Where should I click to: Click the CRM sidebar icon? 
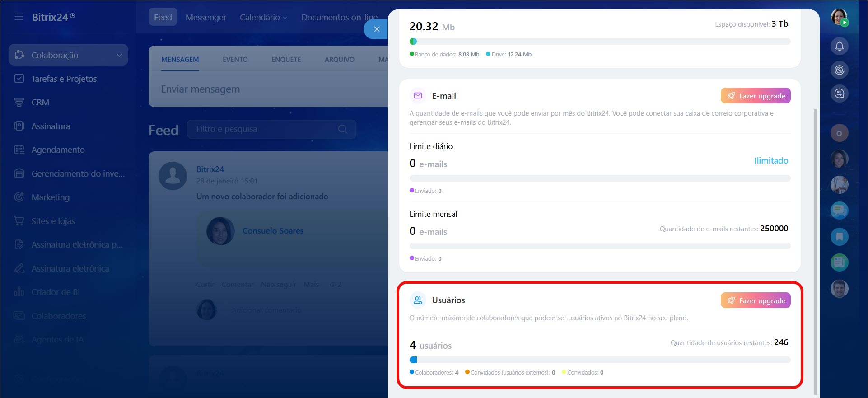coord(19,103)
